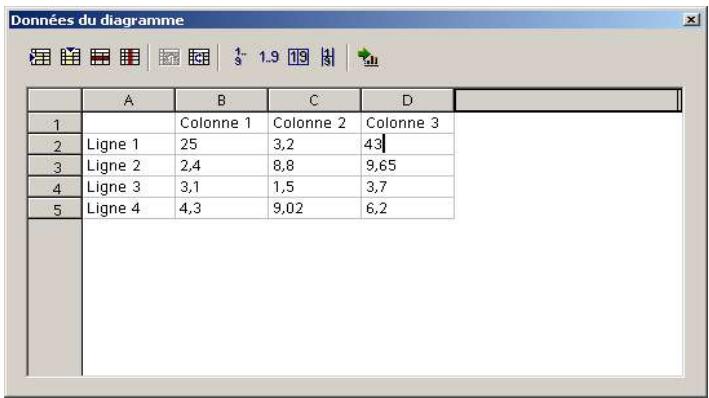Click the cell containing 9,65
Screen dimensions: 709x398
click(x=407, y=166)
